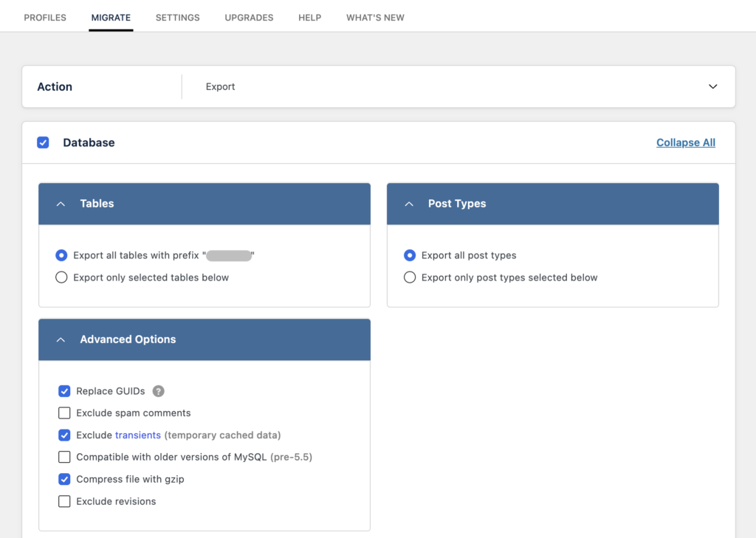Viewport: 756px width, 538px height.
Task: Toggle Compress file with gzip
Action: pyautogui.click(x=64, y=479)
